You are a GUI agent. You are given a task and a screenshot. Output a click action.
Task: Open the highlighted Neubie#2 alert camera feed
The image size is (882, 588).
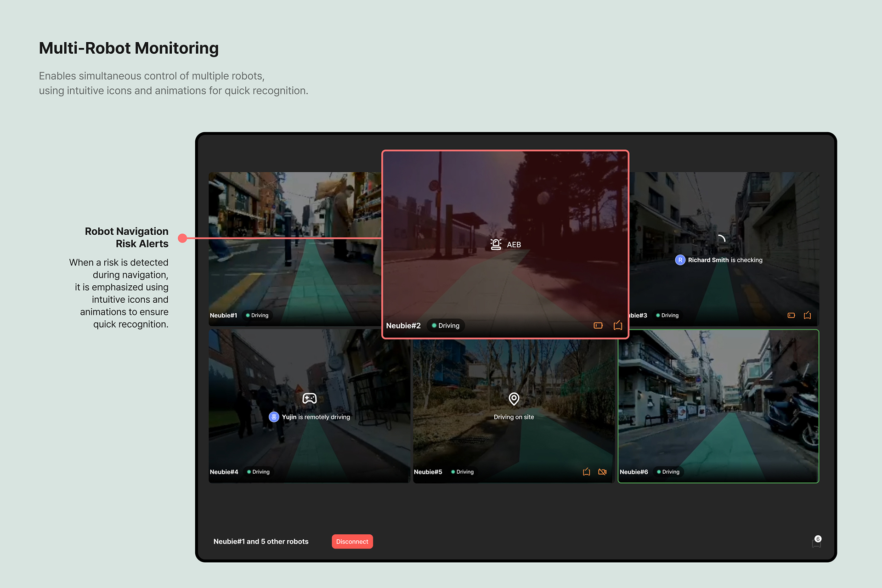tap(505, 244)
